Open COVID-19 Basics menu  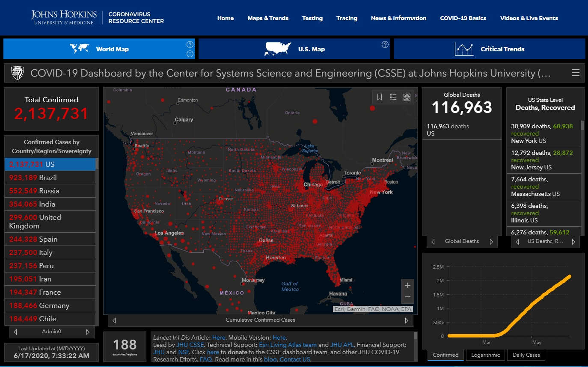point(463,18)
